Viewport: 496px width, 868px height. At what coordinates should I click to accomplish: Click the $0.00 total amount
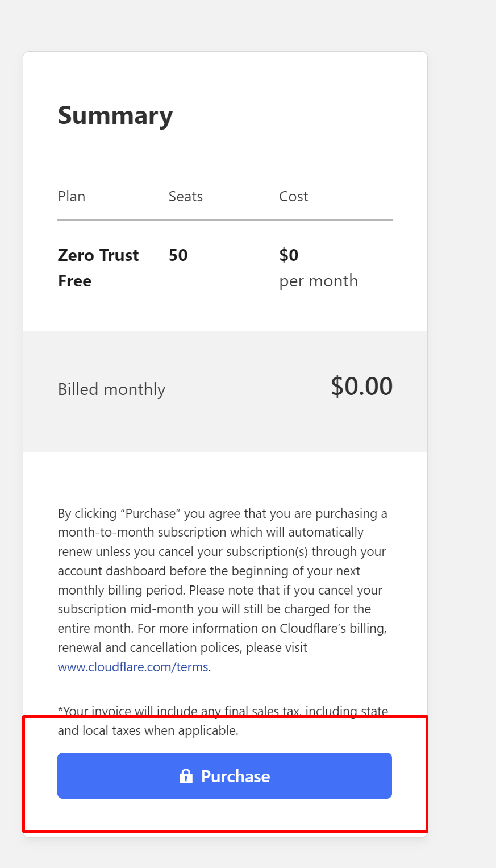point(362,387)
